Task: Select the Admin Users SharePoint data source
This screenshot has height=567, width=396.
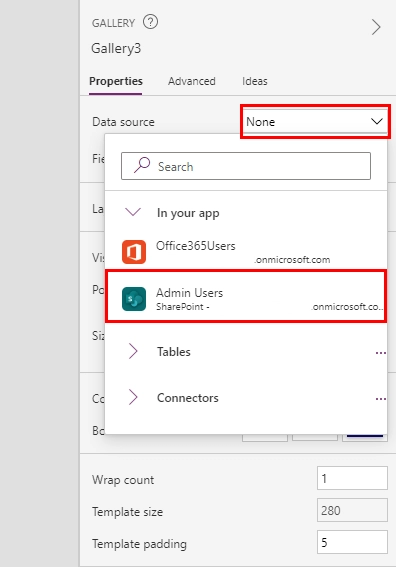Action: (x=246, y=296)
